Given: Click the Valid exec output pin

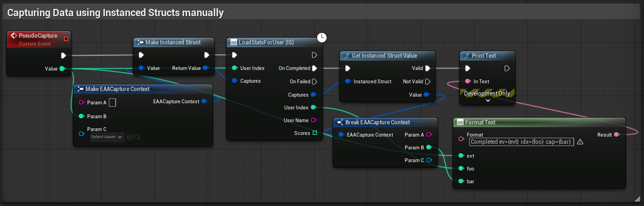Looking at the screenshot, I should coord(427,68).
